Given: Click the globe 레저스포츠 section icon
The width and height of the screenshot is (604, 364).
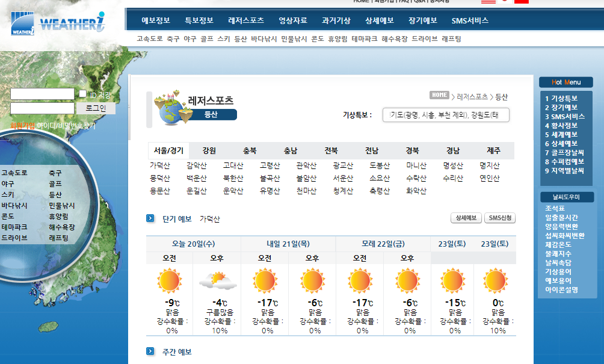Looking at the screenshot, I should [173, 107].
